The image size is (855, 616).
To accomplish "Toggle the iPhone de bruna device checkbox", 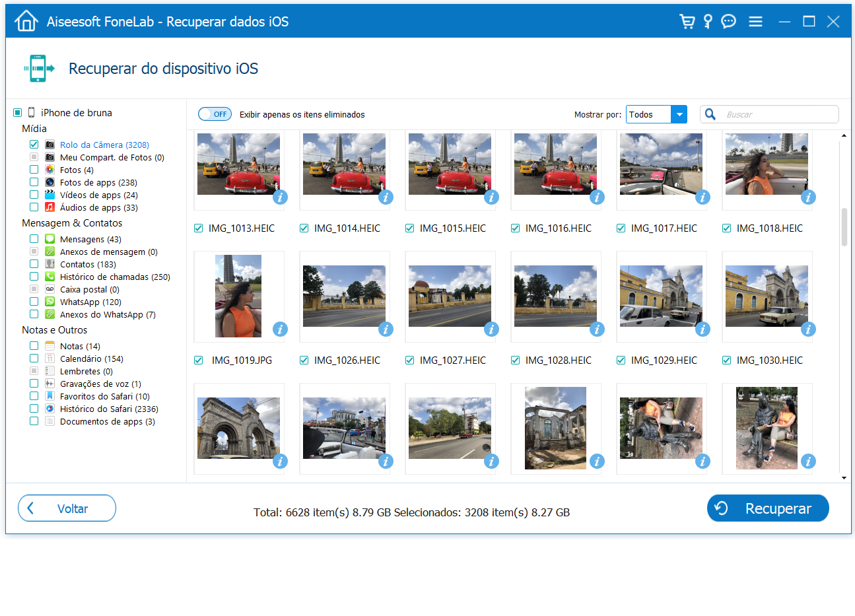I will [x=18, y=113].
